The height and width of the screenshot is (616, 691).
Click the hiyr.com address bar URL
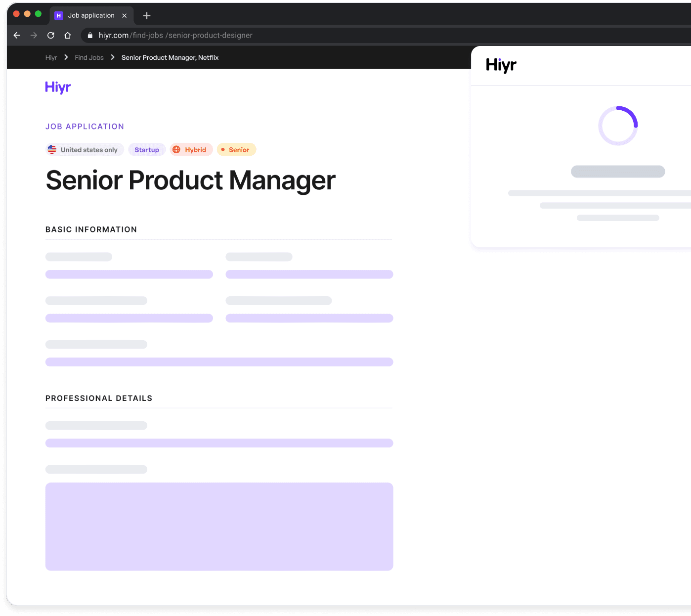(x=175, y=35)
